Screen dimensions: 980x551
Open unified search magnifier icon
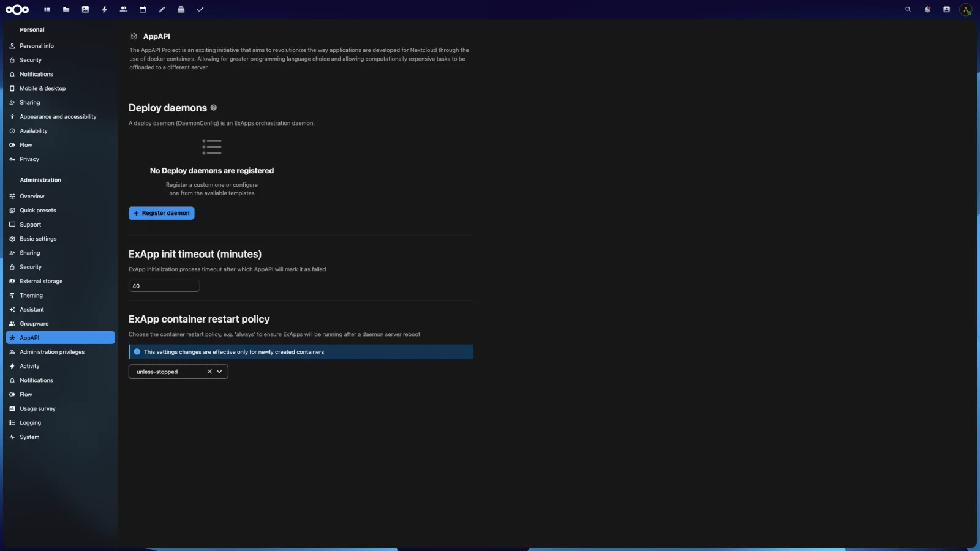click(908, 10)
